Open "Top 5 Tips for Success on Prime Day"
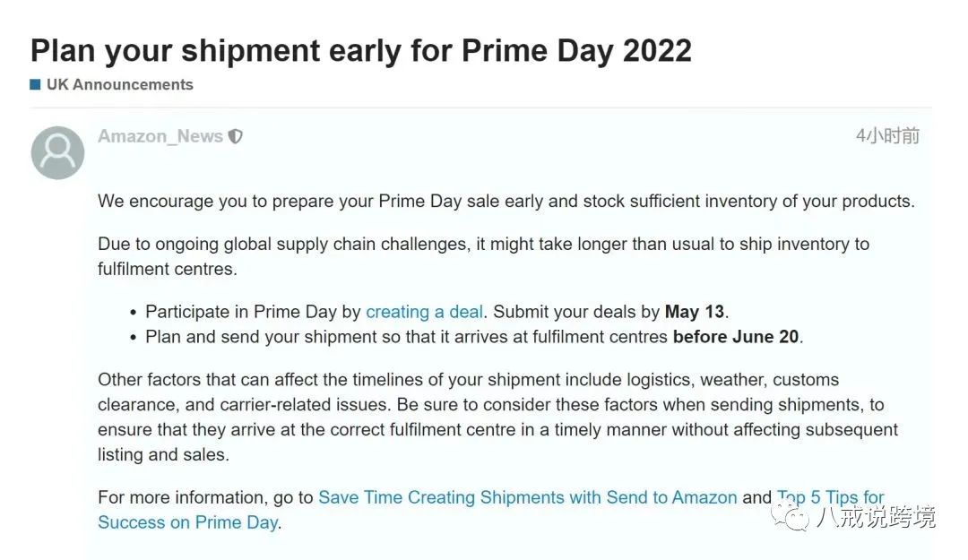The image size is (968, 560). pyautogui.click(x=829, y=497)
